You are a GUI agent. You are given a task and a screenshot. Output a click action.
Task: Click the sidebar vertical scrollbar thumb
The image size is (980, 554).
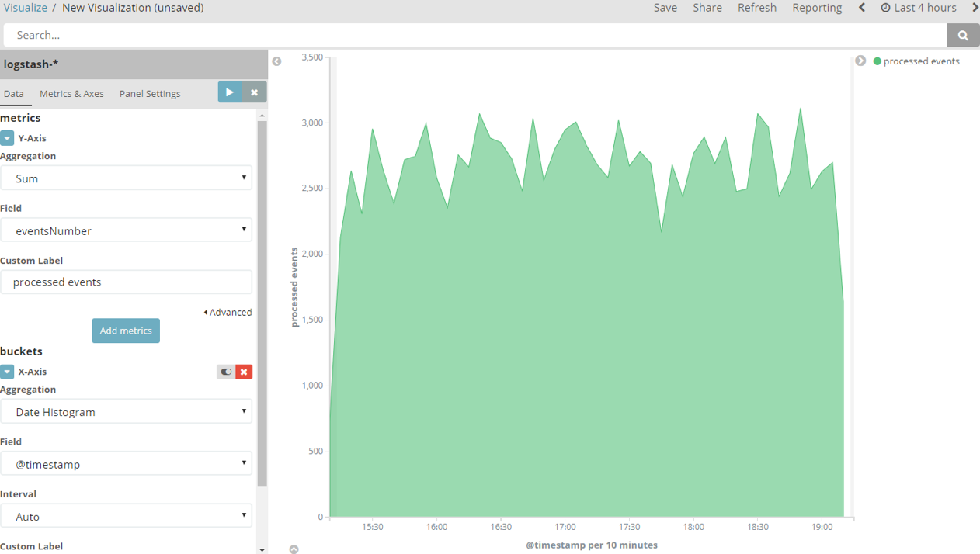click(x=262, y=303)
